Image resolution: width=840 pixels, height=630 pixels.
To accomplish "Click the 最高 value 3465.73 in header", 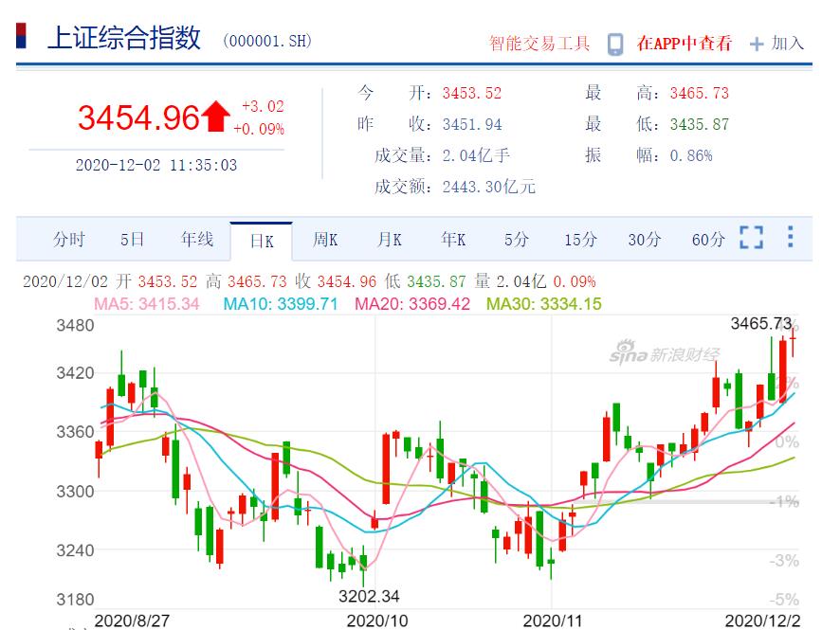I will pyautogui.click(x=700, y=93).
